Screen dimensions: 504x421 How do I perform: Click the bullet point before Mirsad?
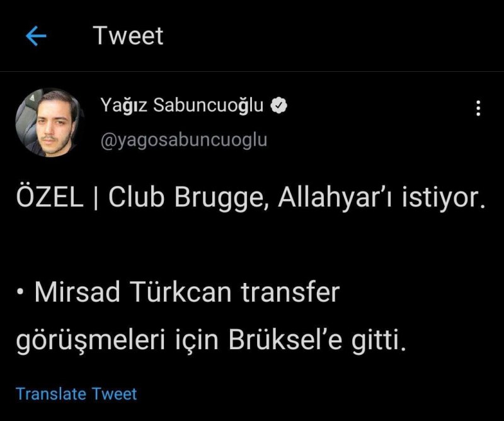[21, 292]
